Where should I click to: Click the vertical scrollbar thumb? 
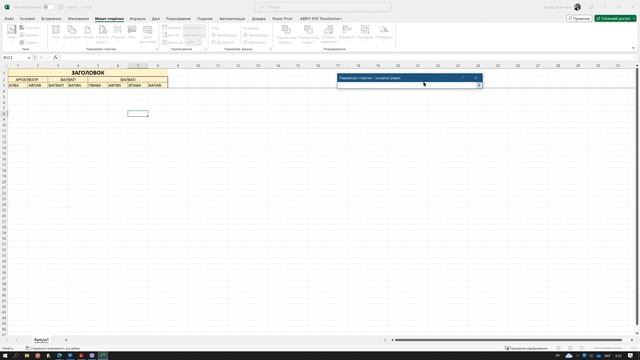[x=637, y=196]
